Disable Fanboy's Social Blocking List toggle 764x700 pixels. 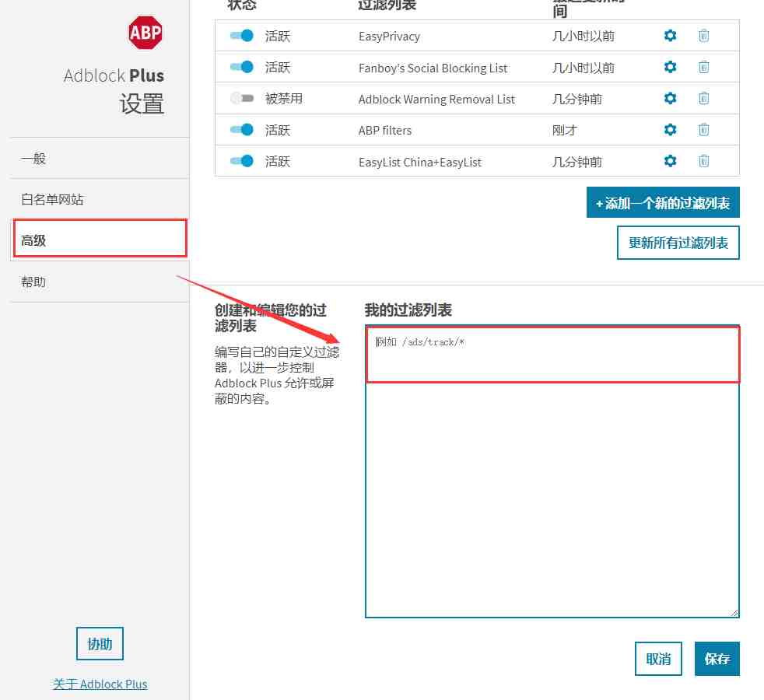coord(242,67)
